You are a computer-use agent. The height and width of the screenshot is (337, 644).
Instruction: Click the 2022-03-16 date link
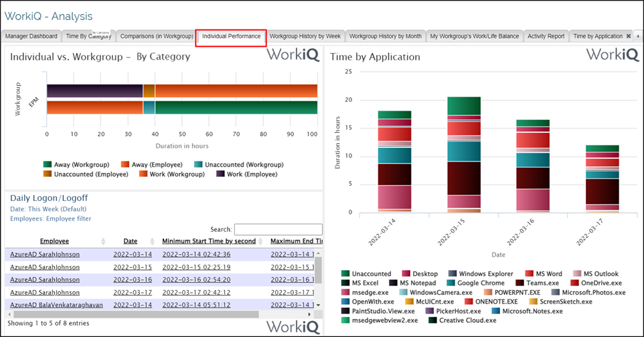click(x=133, y=279)
